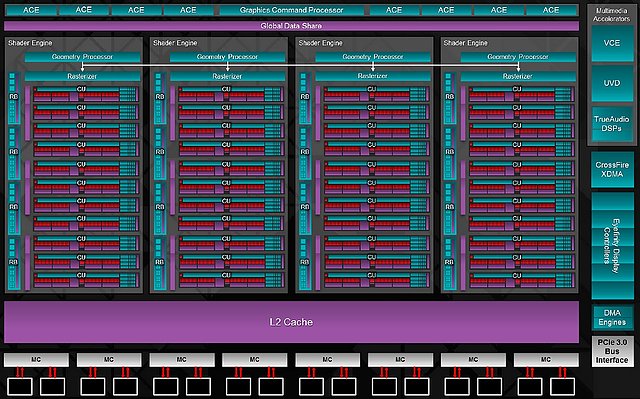Click Rasterizer in the second Shader Engine

[x=227, y=76]
